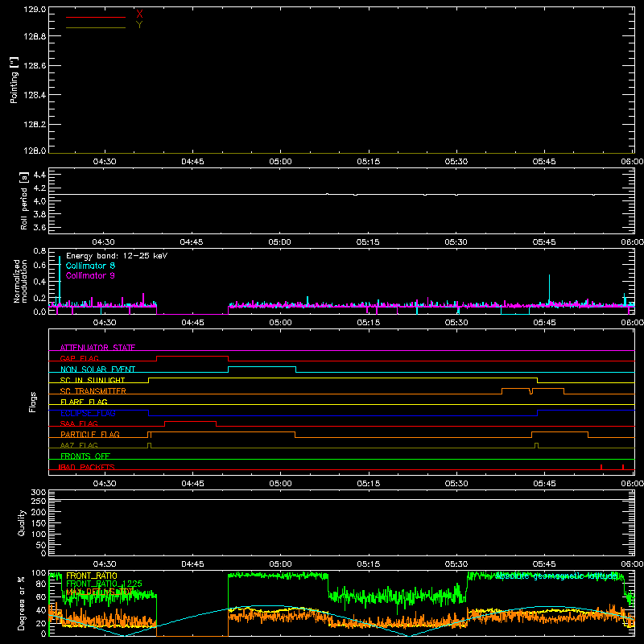Click the FRONT_RATIO_1225 legend entry

point(105,584)
